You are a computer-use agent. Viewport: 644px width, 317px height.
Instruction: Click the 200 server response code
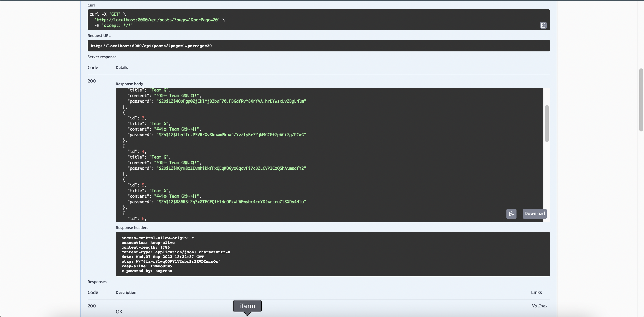tap(91, 81)
